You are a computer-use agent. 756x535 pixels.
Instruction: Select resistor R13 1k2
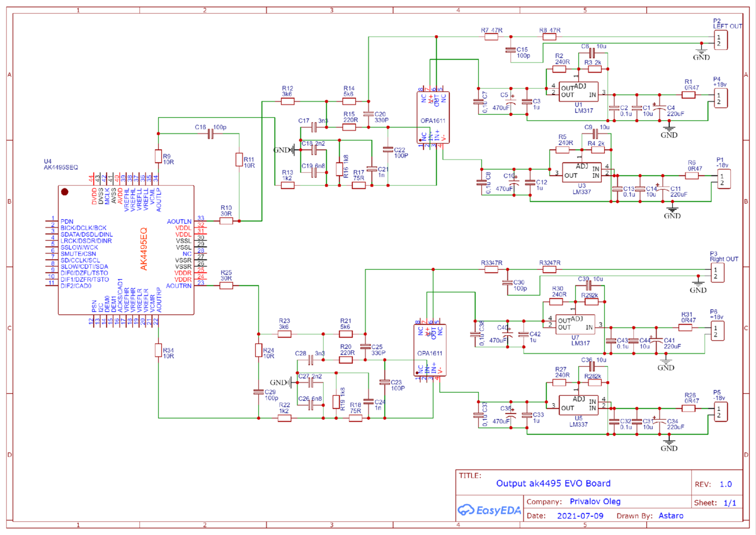pos(287,185)
